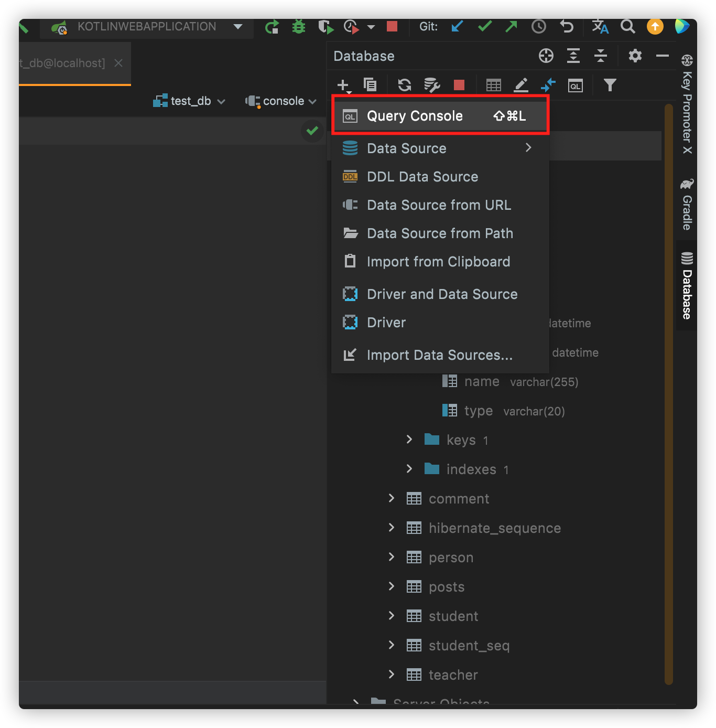This screenshot has height=728, width=716.
Task: Open the Key Promoter X side tab
Action: tap(687, 104)
